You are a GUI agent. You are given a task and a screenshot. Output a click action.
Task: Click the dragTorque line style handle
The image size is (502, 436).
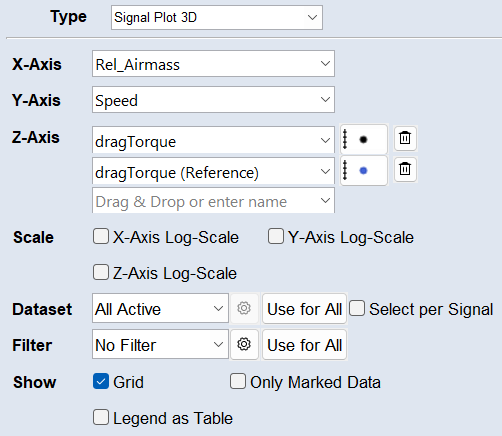click(x=345, y=139)
